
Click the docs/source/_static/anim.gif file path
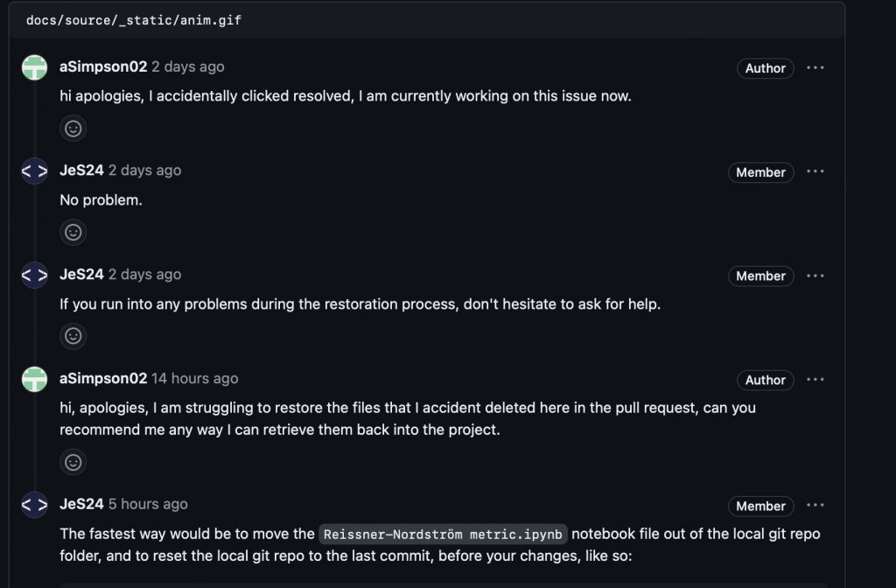pos(134,21)
